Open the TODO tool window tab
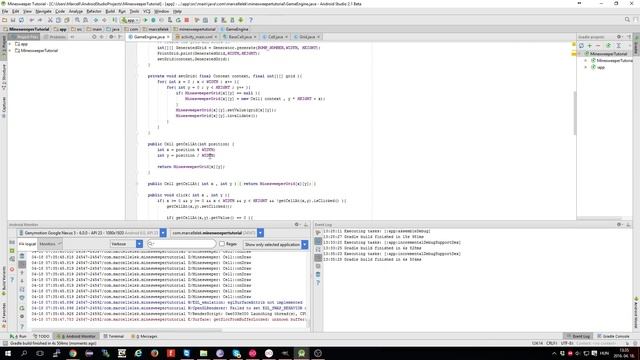 pos(41,336)
